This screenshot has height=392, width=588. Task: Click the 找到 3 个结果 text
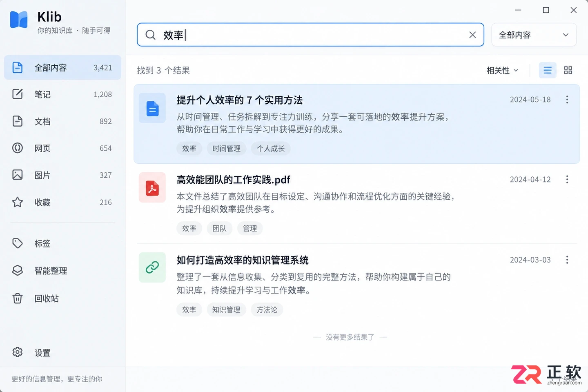click(163, 70)
